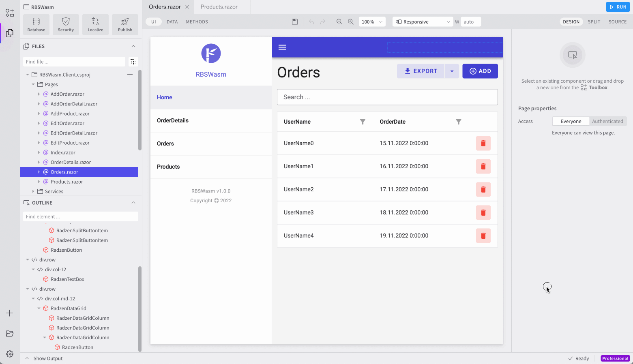633x364 pixels.
Task: Switch to the Products.razor tab
Action: click(x=219, y=7)
